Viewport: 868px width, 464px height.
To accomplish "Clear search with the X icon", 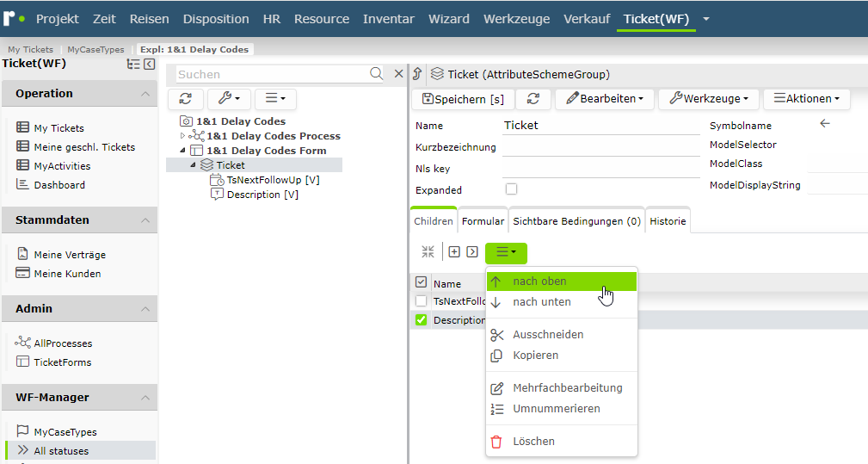I will click(x=398, y=74).
